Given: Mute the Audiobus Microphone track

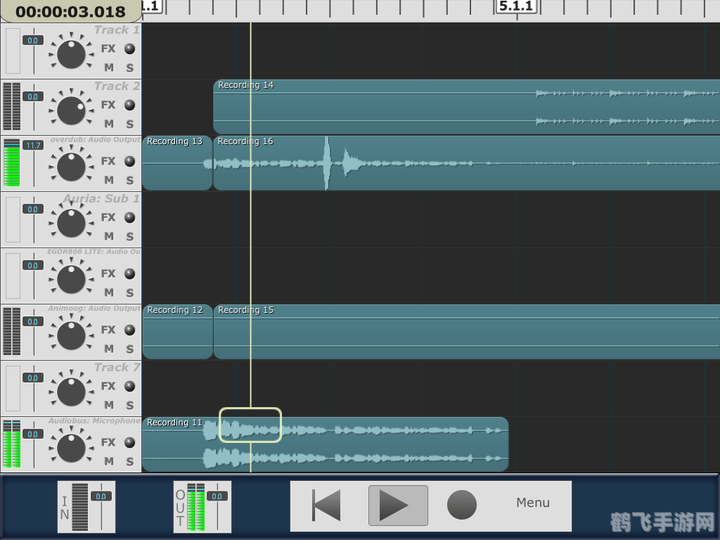Looking at the screenshot, I should click(x=109, y=461).
